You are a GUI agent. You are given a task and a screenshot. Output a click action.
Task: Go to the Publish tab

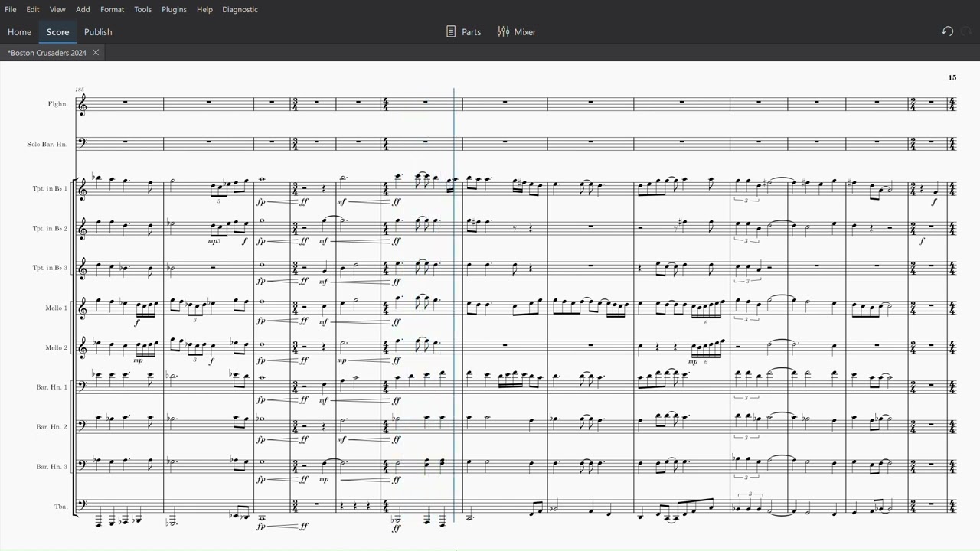click(98, 31)
